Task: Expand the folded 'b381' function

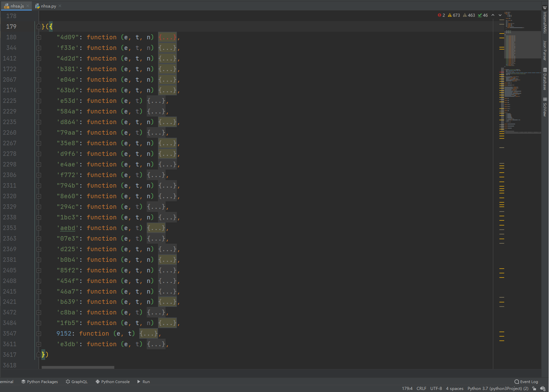Action: [39, 69]
